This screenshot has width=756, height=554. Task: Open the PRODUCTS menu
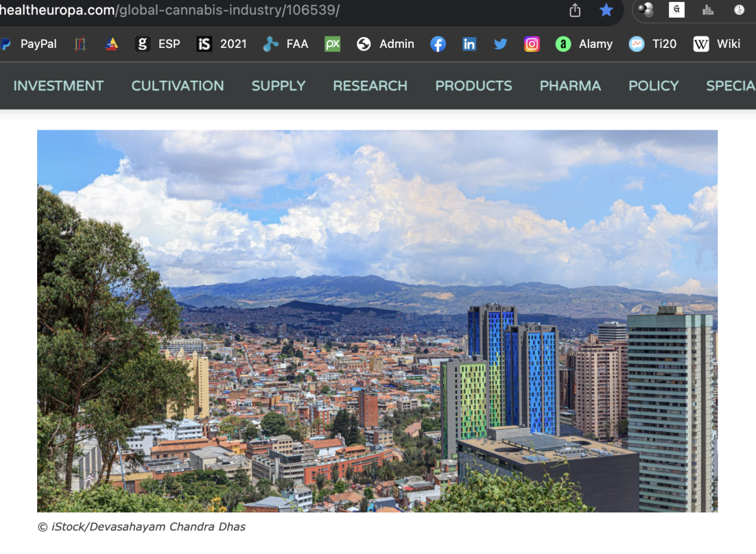coord(474,86)
